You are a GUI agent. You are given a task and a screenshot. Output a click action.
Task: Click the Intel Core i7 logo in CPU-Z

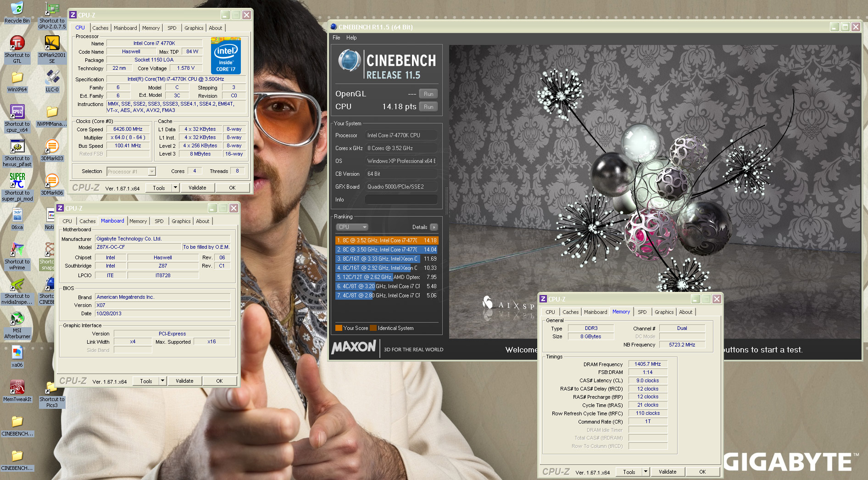click(226, 56)
